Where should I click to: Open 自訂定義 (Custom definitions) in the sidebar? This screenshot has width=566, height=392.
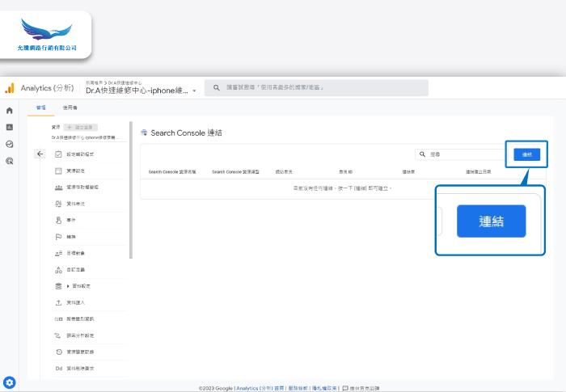75,270
